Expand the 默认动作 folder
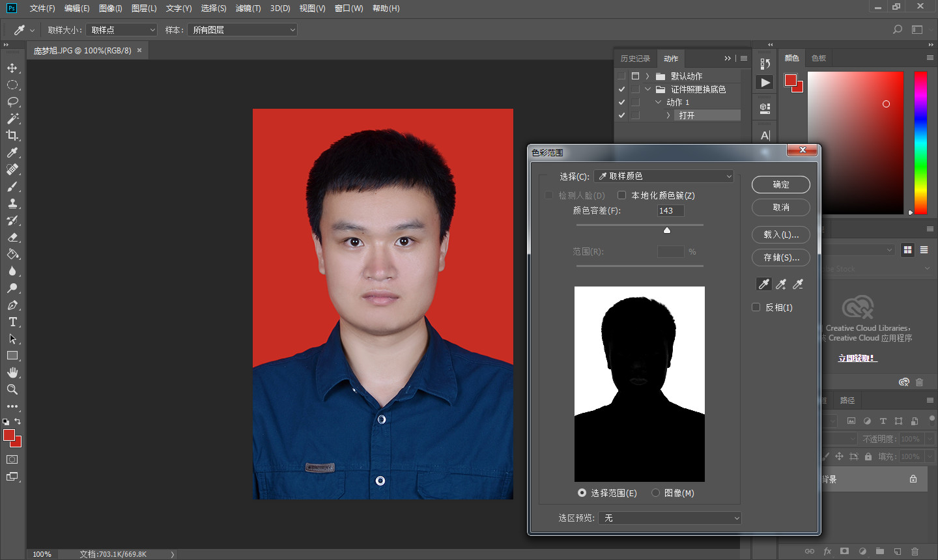Viewport: 938px width, 560px height. pos(647,76)
